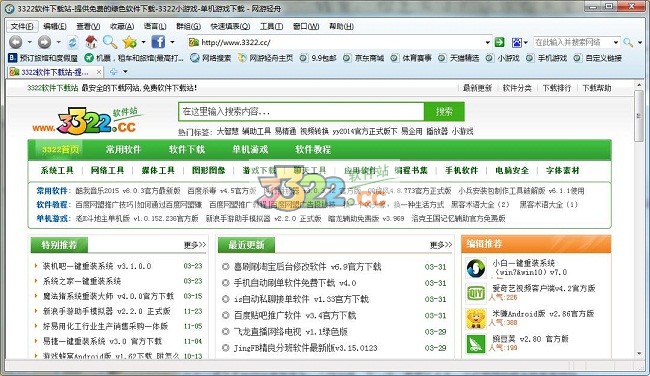Open the 机票，租车和旅馆 bookmark
This screenshot has height=376, width=650.
coord(134,58)
